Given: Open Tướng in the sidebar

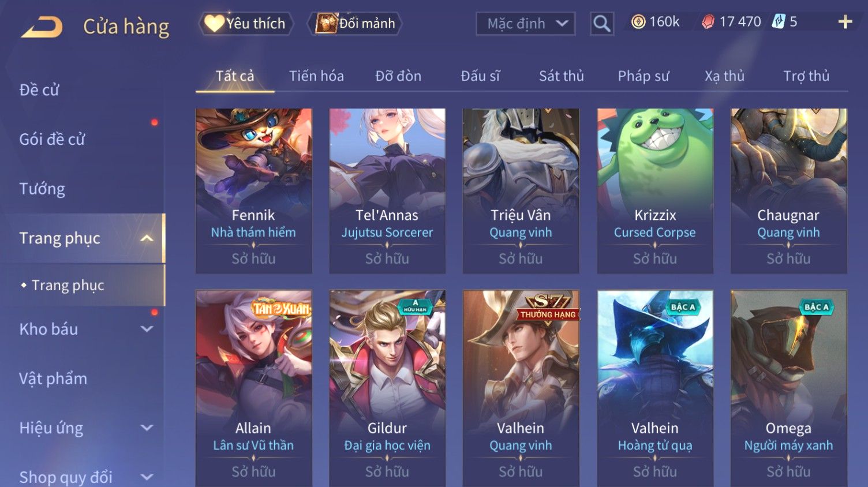Looking at the screenshot, I should click(42, 189).
